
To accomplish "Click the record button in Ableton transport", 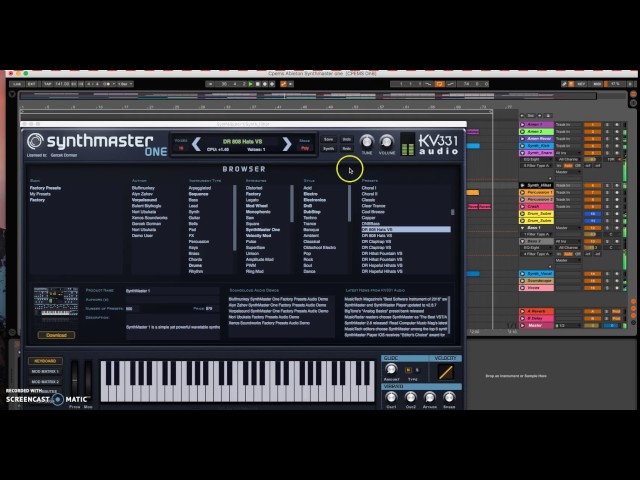I will pyautogui.click(x=265, y=84).
